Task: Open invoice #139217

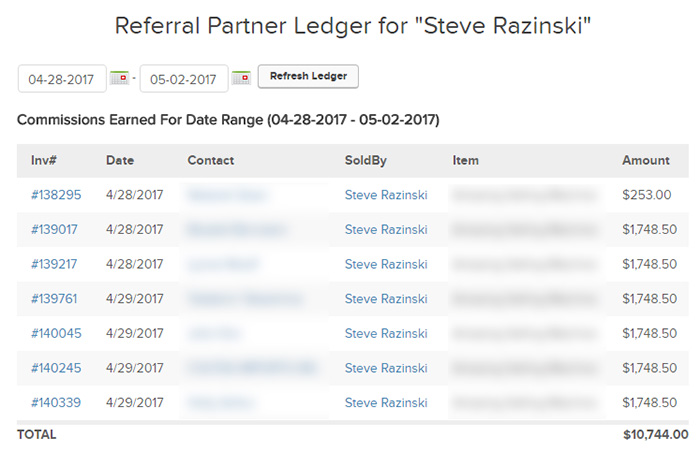Action: [54, 264]
